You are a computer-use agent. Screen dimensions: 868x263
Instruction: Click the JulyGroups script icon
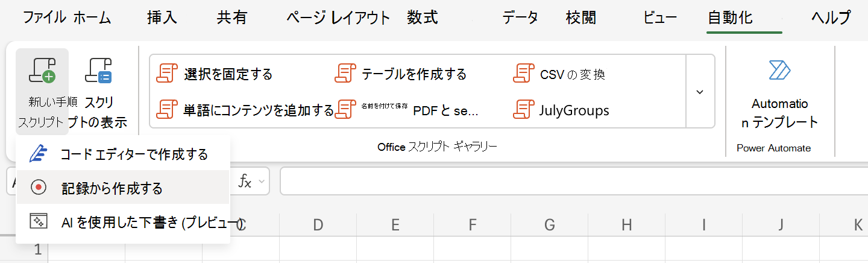(x=523, y=110)
